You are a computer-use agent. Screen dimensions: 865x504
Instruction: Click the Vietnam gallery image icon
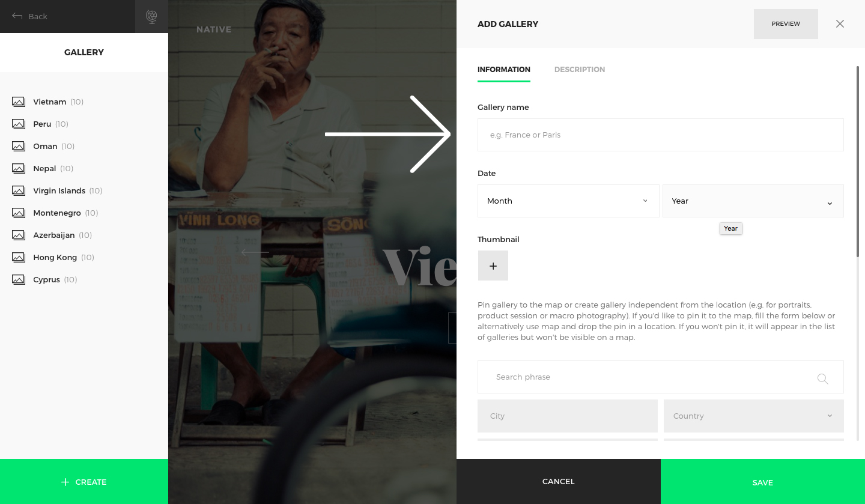point(19,102)
